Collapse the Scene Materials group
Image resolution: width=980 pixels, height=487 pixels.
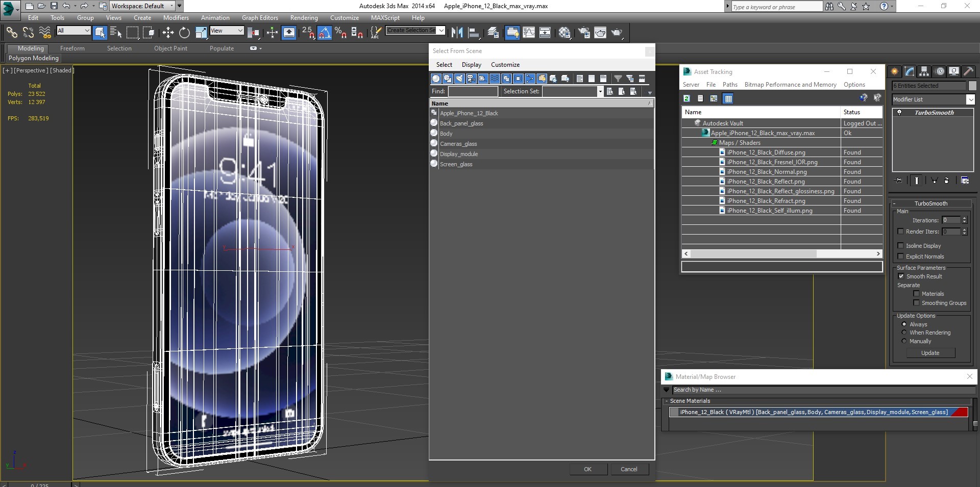tap(667, 401)
